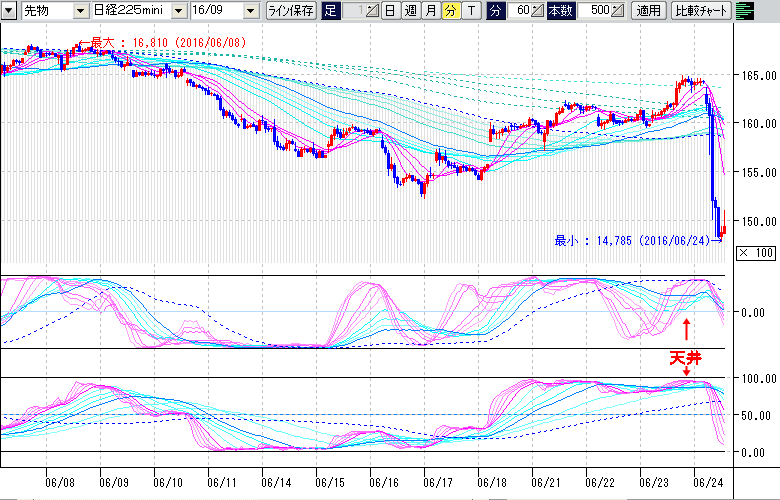Click the 150.00 price axis label
780x500 pixels.
pos(760,221)
